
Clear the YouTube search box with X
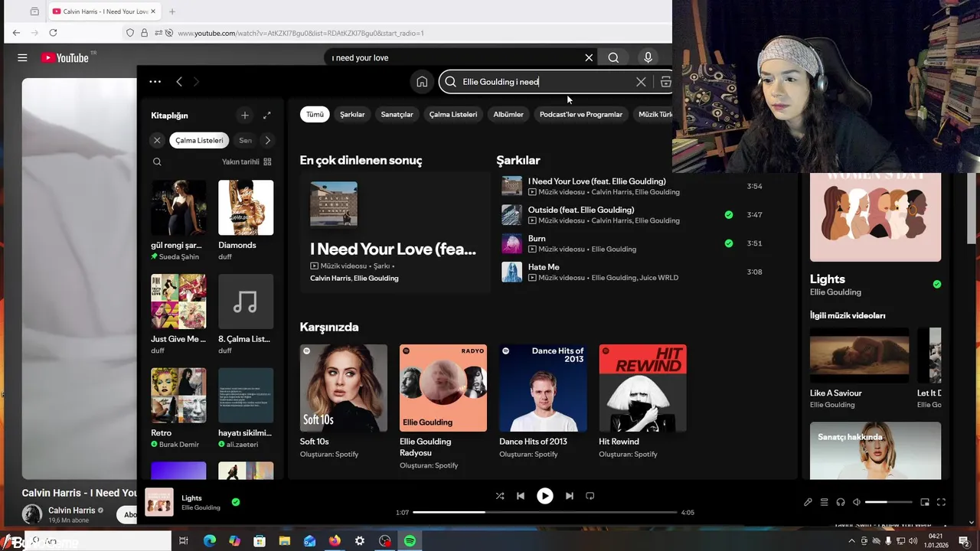pyautogui.click(x=589, y=57)
